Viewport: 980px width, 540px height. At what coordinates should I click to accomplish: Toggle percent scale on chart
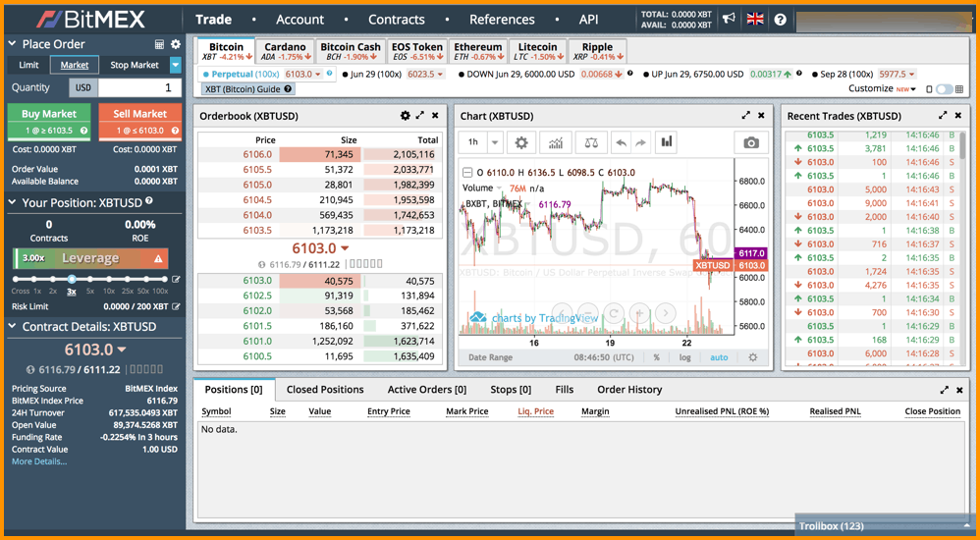tap(656, 357)
